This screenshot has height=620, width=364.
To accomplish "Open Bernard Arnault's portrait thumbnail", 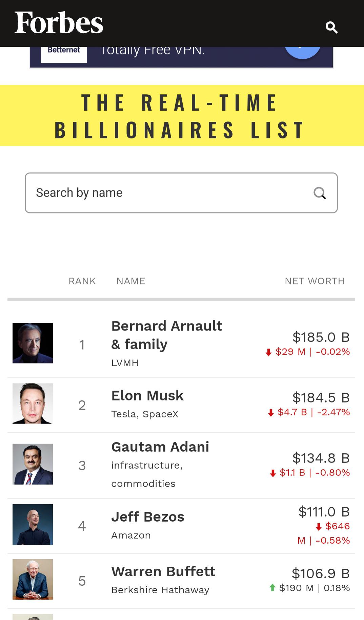I will [33, 343].
